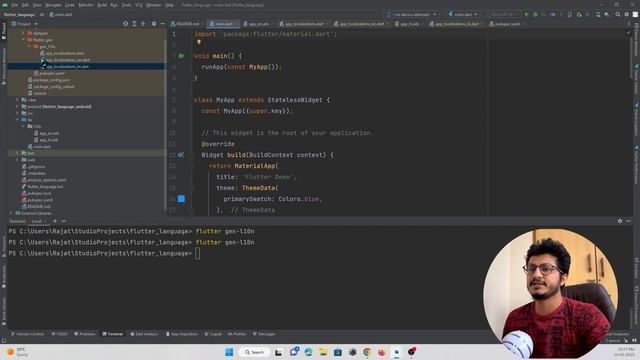Viewport: 640px width, 360px height.
Task: Collapse all nodes in Project panel header
Action: point(143,24)
